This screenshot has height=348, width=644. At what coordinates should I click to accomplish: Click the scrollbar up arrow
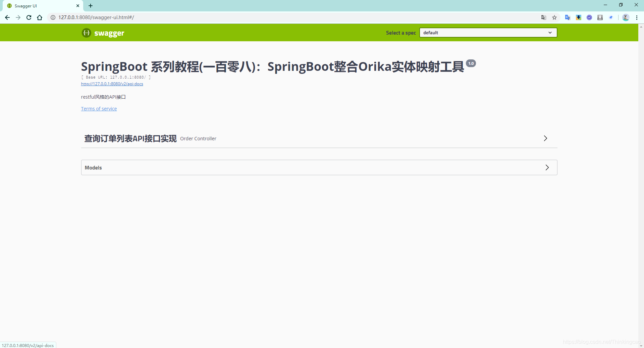coord(641,27)
